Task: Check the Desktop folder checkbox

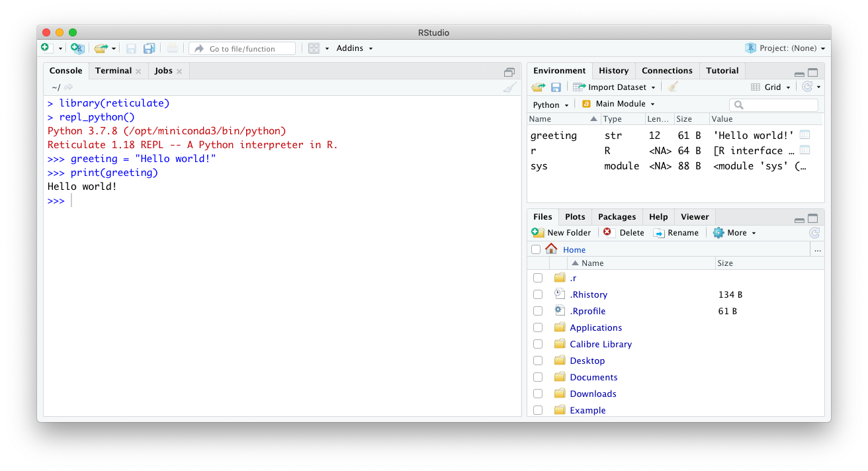Action: coord(538,361)
